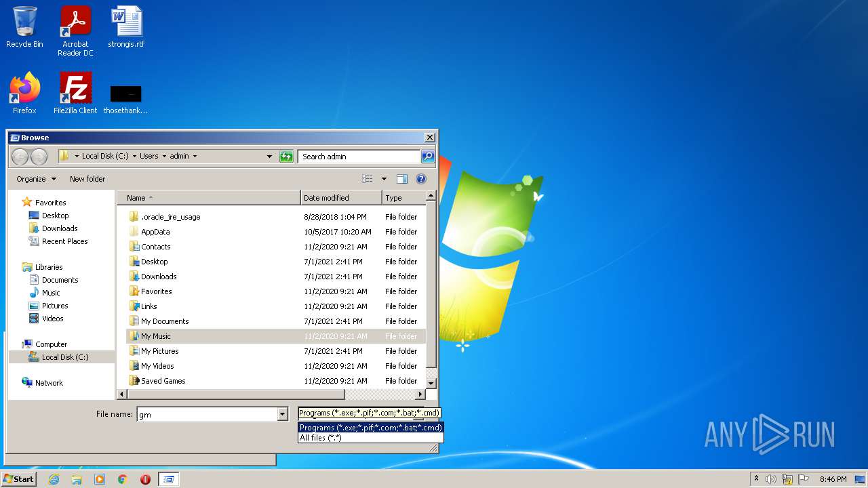Launch Firefox desktop shortcut
The width and height of the screenshot is (868, 488).
[x=24, y=93]
